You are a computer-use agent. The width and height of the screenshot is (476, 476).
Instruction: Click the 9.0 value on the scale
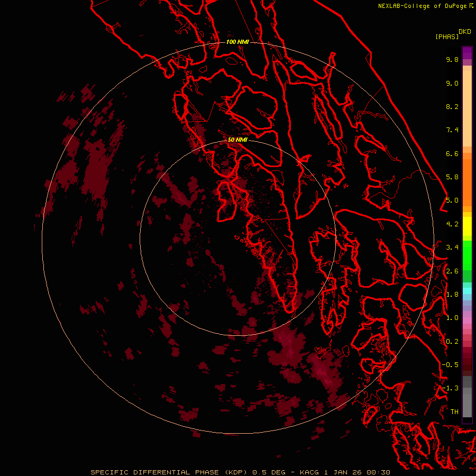pyautogui.click(x=452, y=83)
